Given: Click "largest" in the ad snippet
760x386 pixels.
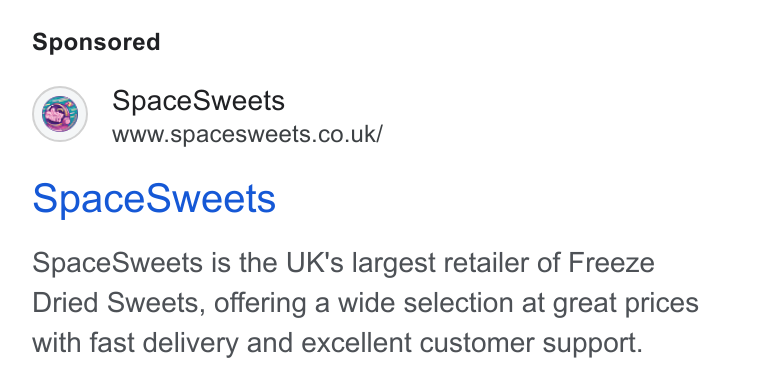Looking at the screenshot, I should coord(394,264).
